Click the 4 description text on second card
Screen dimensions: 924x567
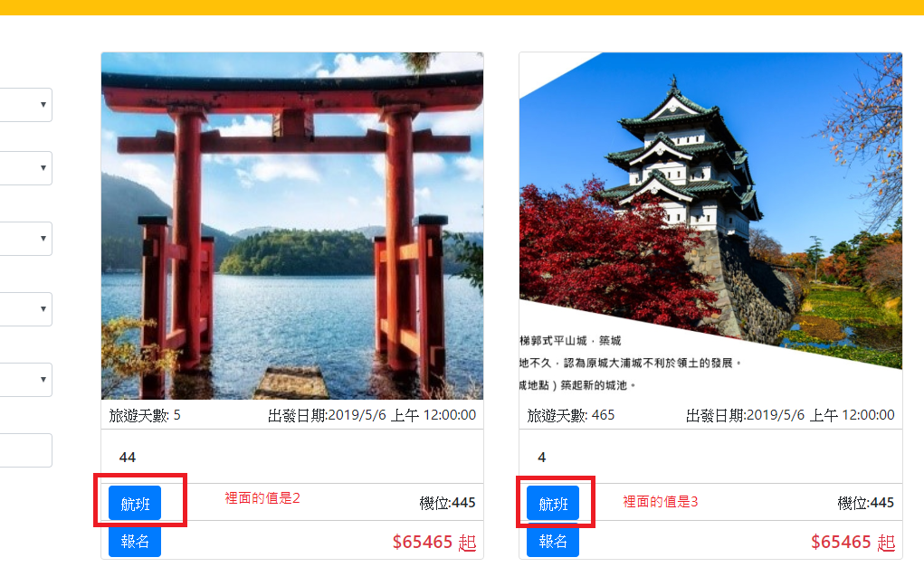pos(542,458)
